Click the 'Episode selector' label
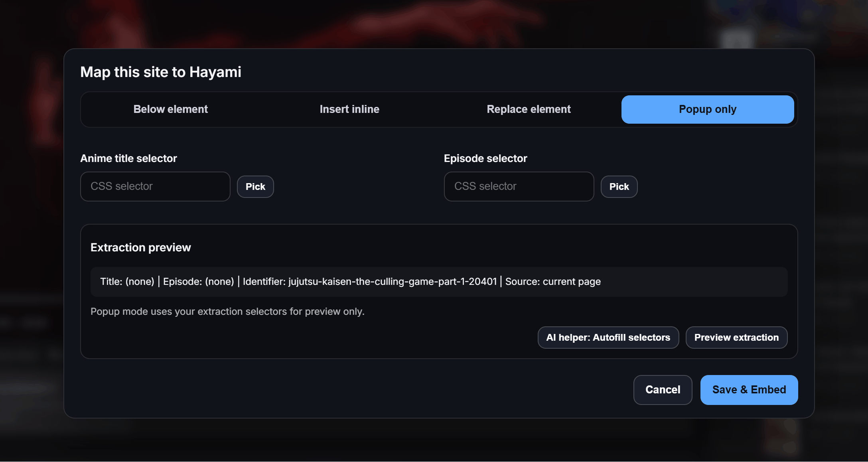This screenshot has height=462, width=868. coord(485,158)
